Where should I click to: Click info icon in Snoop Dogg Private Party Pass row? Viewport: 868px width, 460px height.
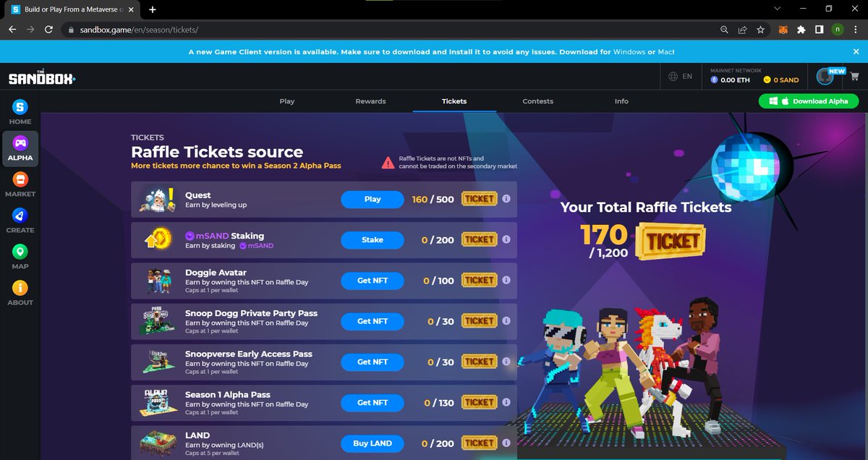pos(506,320)
